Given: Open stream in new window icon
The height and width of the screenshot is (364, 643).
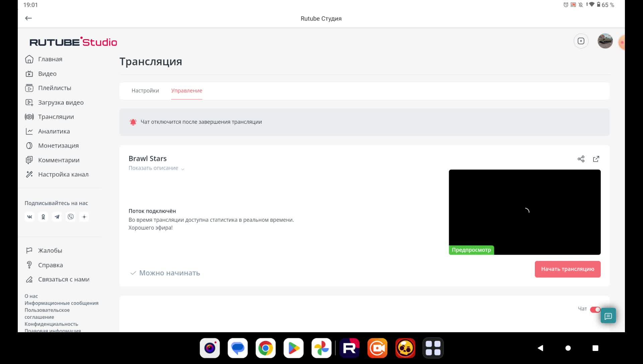Looking at the screenshot, I should coord(596,159).
